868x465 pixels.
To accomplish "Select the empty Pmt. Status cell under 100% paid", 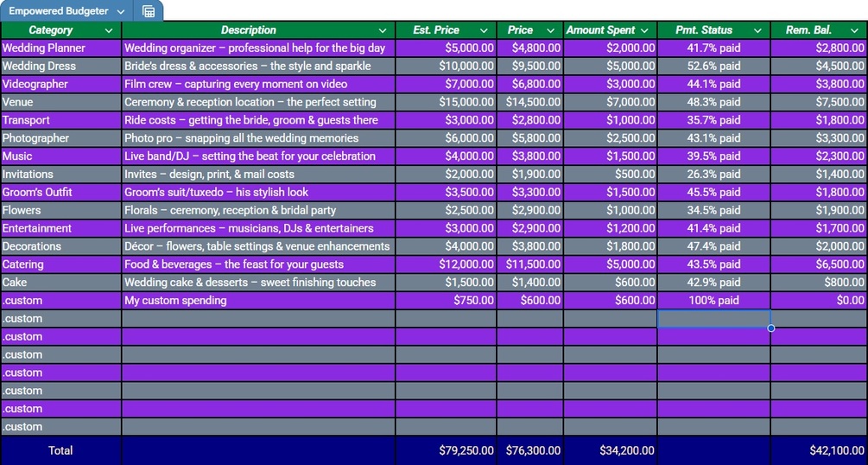I will point(713,319).
